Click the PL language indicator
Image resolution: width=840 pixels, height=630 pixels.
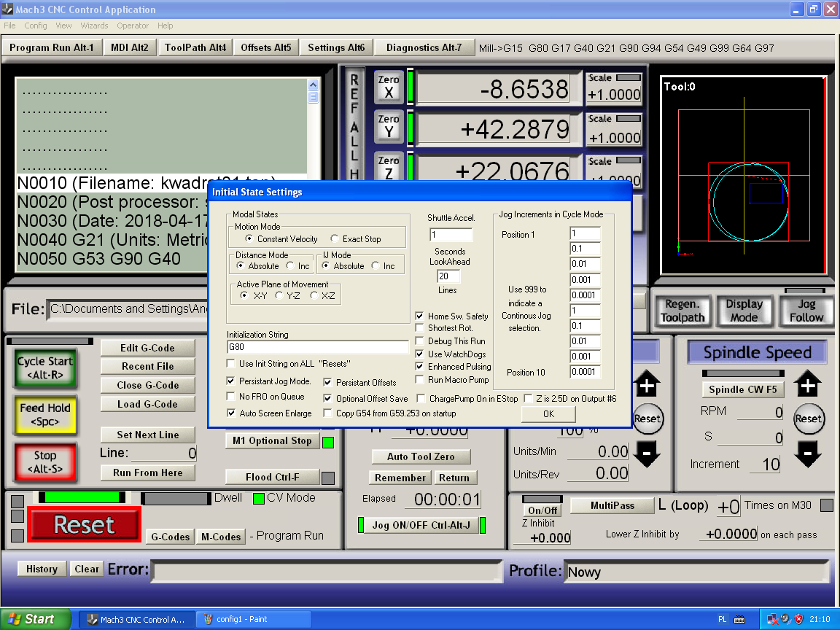722,619
